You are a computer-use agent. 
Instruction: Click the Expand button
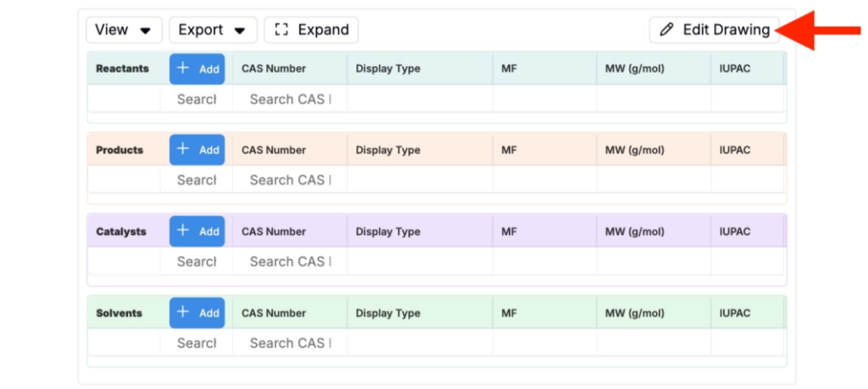(x=311, y=30)
